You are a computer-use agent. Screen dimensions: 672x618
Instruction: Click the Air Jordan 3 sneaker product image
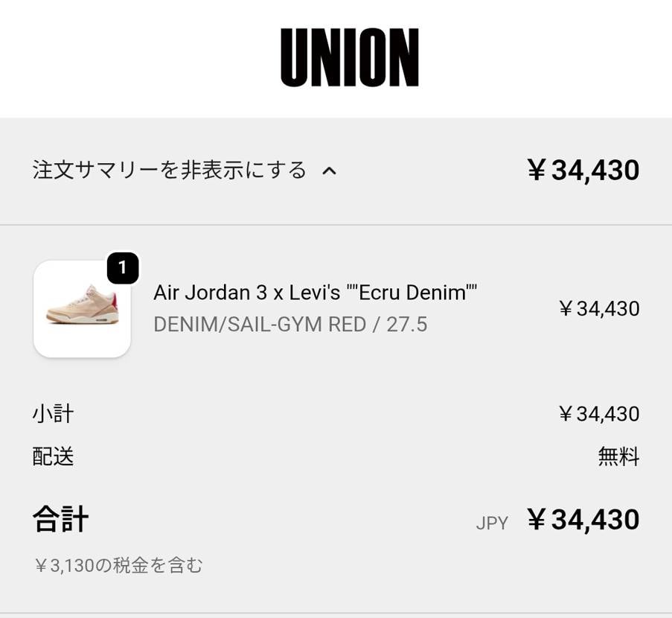click(82, 309)
